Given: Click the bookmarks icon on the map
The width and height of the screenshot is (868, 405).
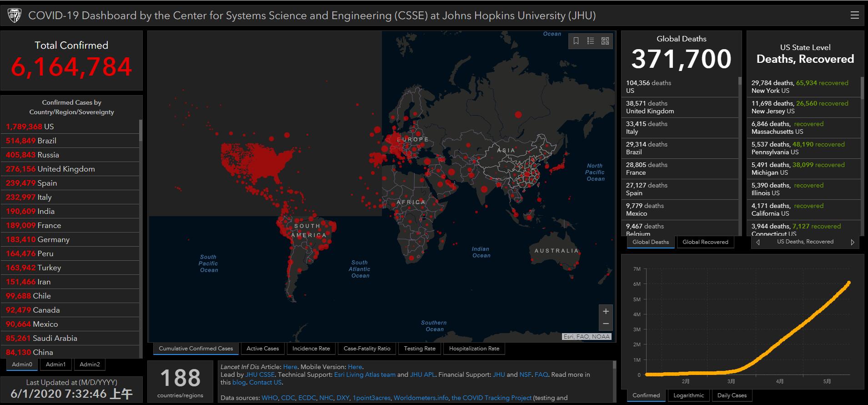Looking at the screenshot, I should pyautogui.click(x=576, y=41).
